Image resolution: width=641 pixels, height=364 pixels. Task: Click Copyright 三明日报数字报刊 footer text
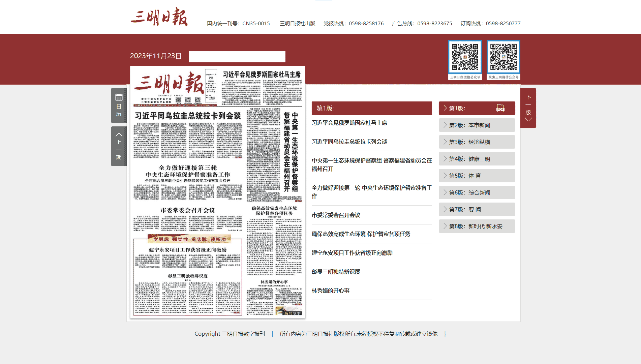(230, 334)
